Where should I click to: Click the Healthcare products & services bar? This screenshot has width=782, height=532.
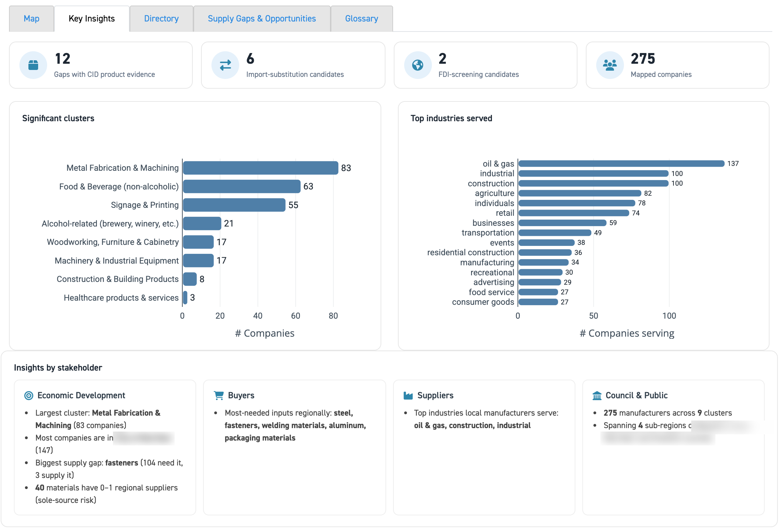click(x=185, y=298)
